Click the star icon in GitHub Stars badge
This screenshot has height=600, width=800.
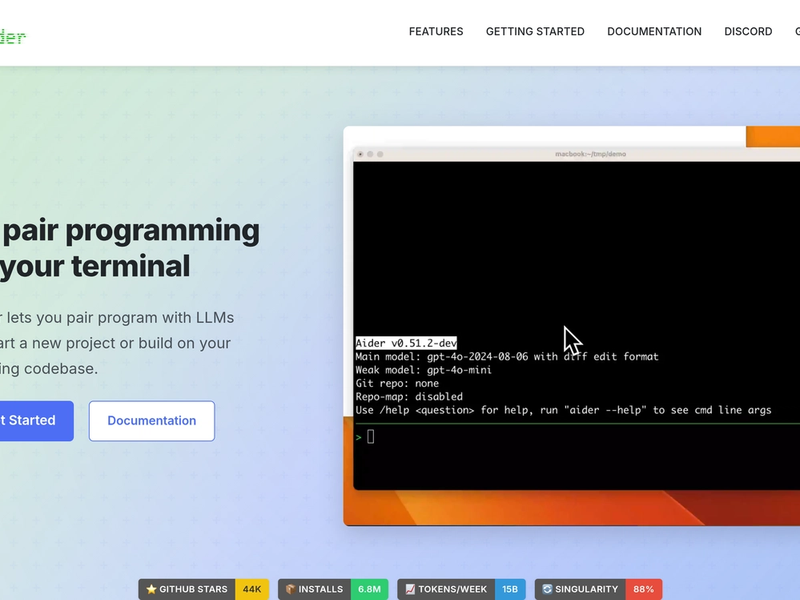click(151, 589)
